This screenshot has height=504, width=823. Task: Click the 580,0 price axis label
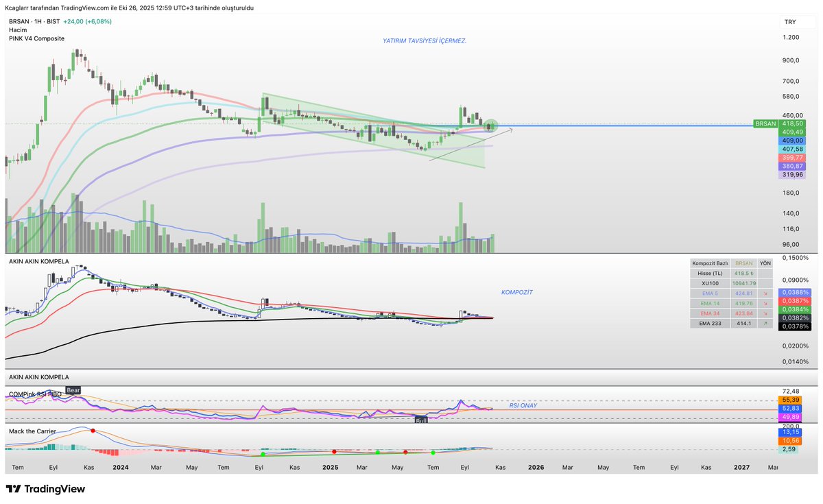(x=791, y=97)
